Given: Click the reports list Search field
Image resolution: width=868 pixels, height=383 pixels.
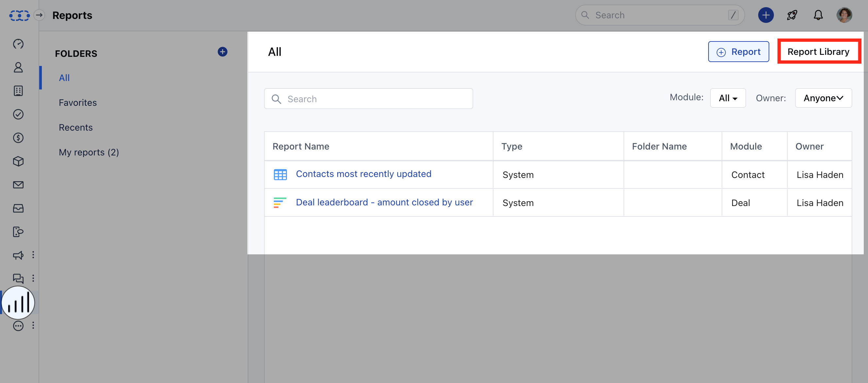Looking at the screenshot, I should point(368,99).
